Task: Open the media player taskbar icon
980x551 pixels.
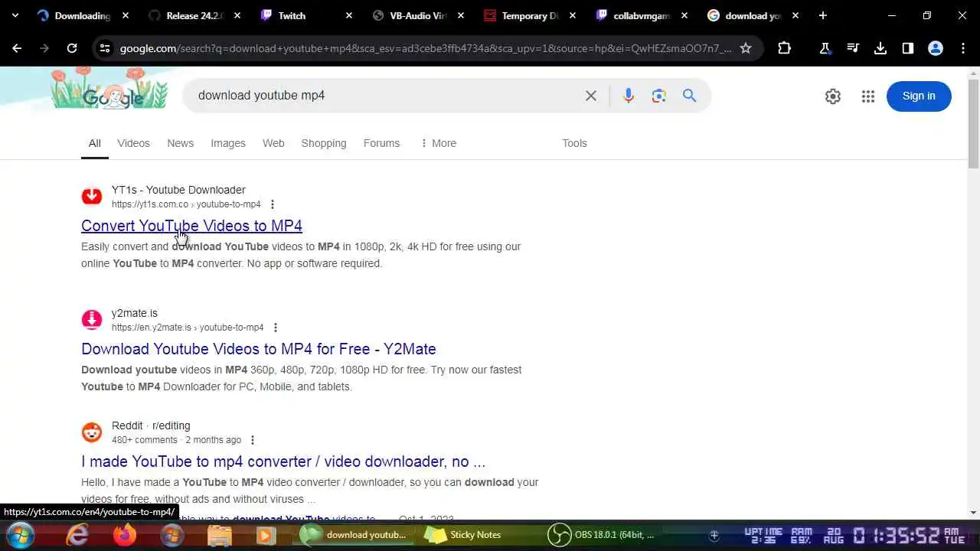Action: [x=266, y=534]
